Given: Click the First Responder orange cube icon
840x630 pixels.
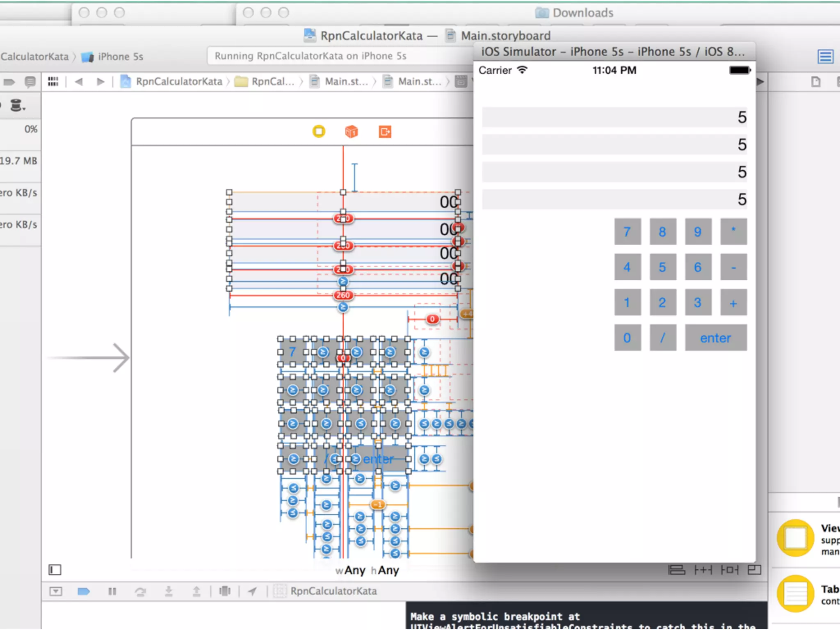Looking at the screenshot, I should (352, 132).
